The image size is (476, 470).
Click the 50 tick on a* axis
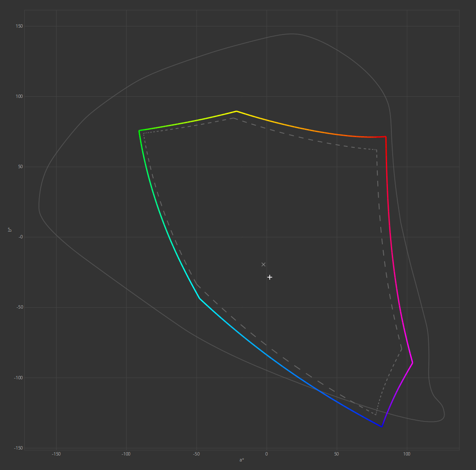coord(336,454)
